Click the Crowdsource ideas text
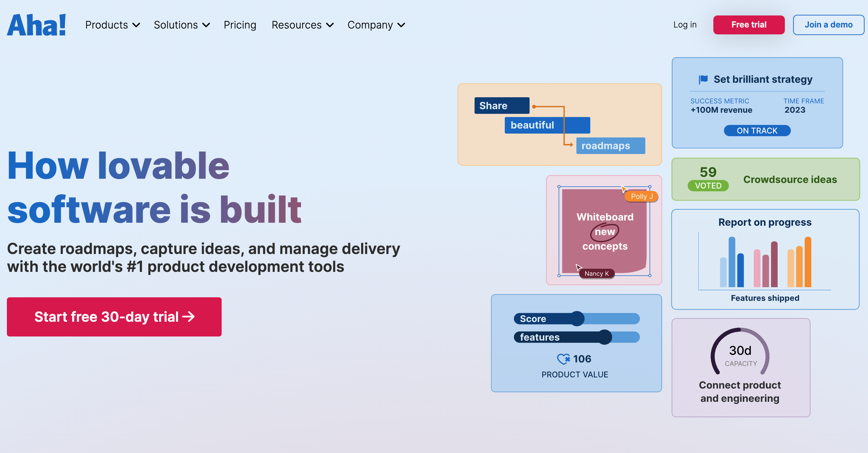 (x=790, y=179)
